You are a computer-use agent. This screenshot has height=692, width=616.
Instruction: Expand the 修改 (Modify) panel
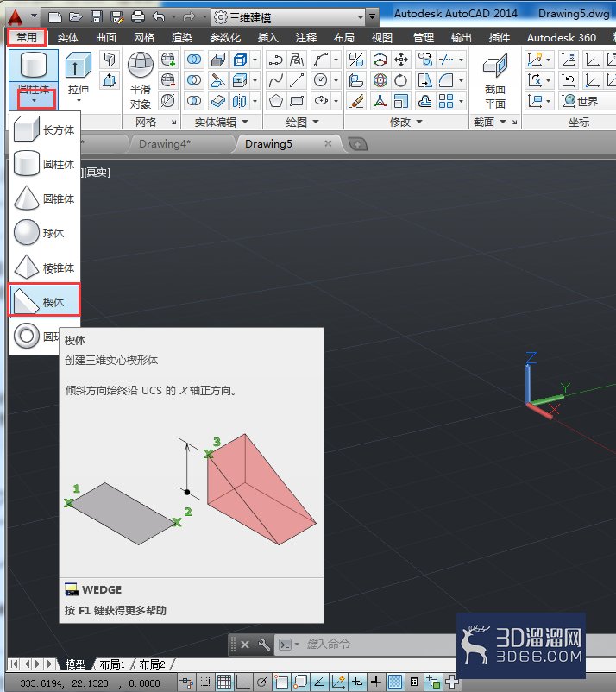click(x=406, y=122)
